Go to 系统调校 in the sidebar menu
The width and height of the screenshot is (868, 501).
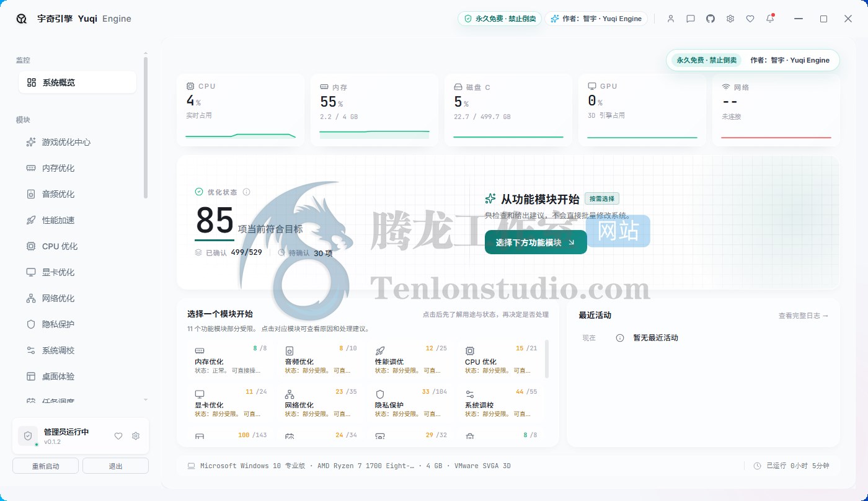point(77,350)
